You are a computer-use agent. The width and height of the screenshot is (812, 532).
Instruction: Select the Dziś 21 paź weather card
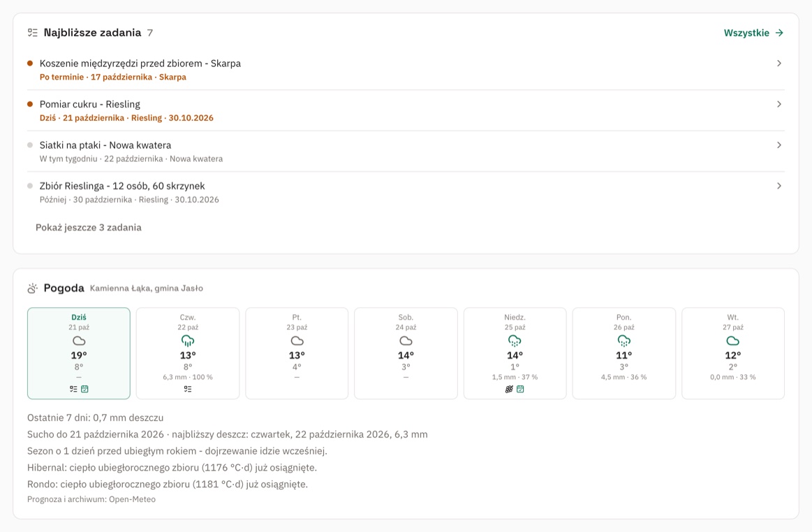[79, 353]
